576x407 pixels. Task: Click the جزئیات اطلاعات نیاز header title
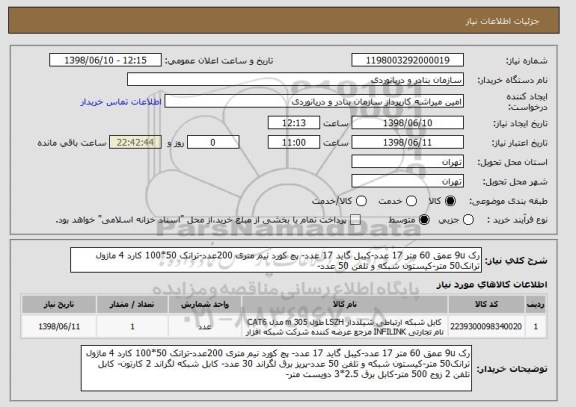pyautogui.click(x=502, y=21)
